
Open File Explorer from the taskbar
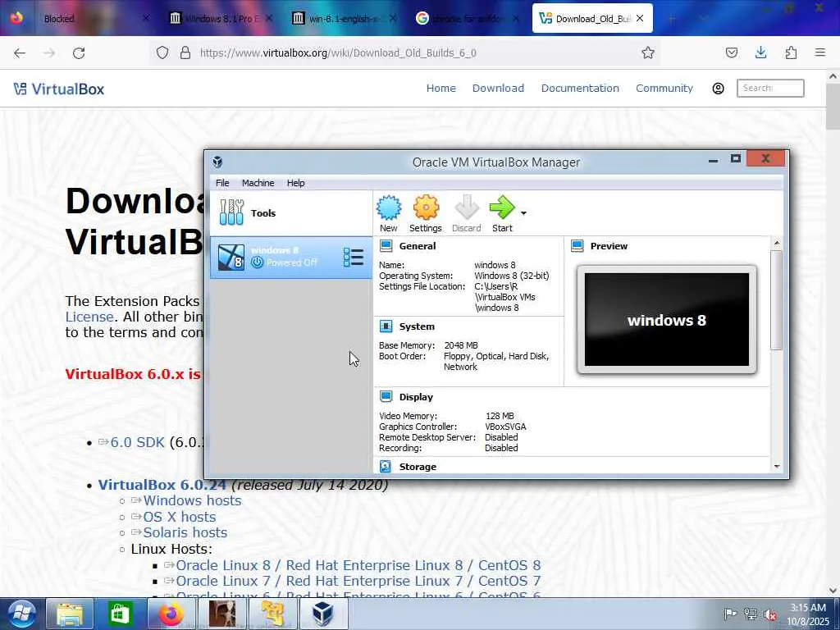(70, 614)
